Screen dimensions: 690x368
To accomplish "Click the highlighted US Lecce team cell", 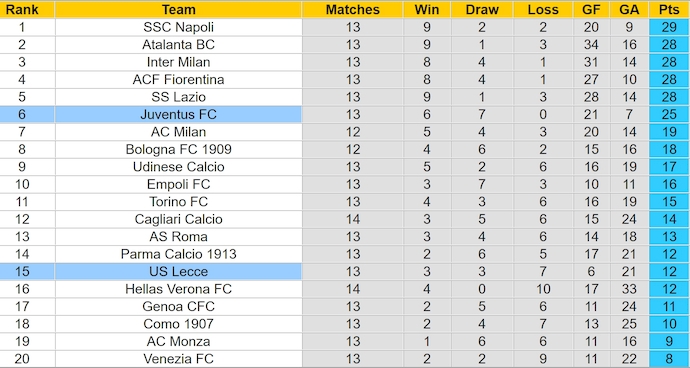I will 178,272.
